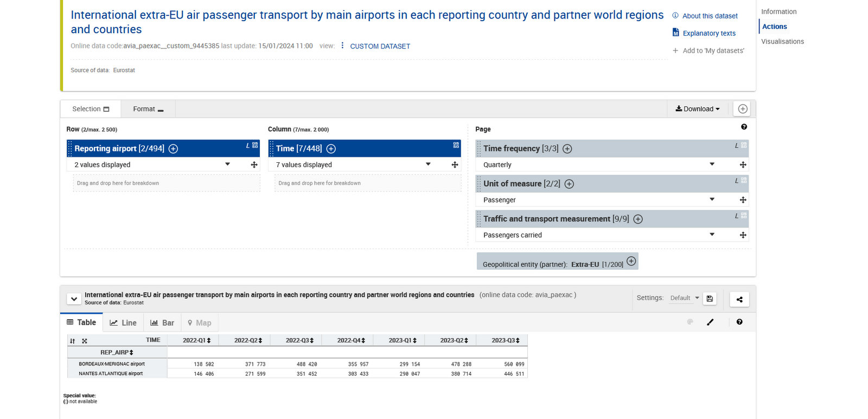The image size is (868, 419).
Task: Click the move icon beside Passenger
Action: (743, 200)
